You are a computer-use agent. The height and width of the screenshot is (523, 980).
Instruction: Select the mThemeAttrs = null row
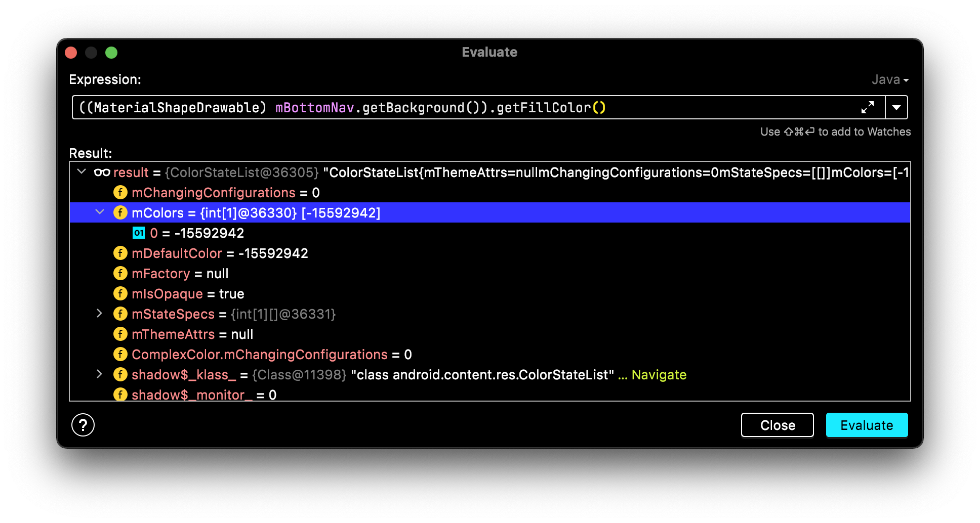pos(490,334)
